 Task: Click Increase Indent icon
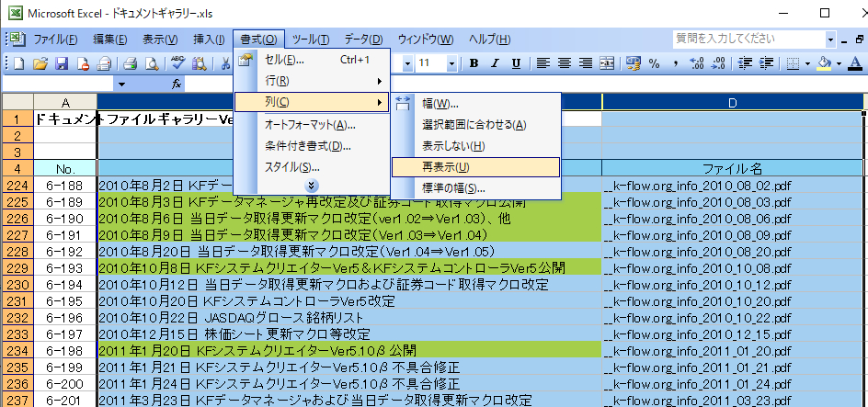tap(766, 63)
